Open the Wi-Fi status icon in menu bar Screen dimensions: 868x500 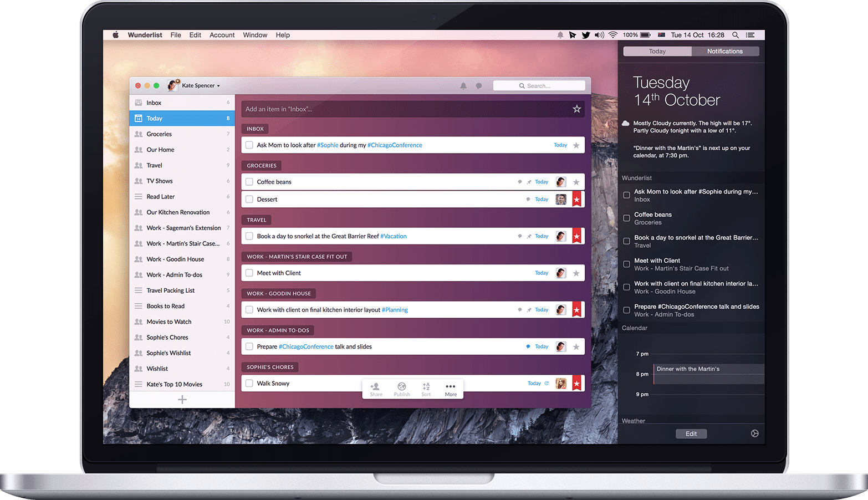pyautogui.click(x=613, y=35)
